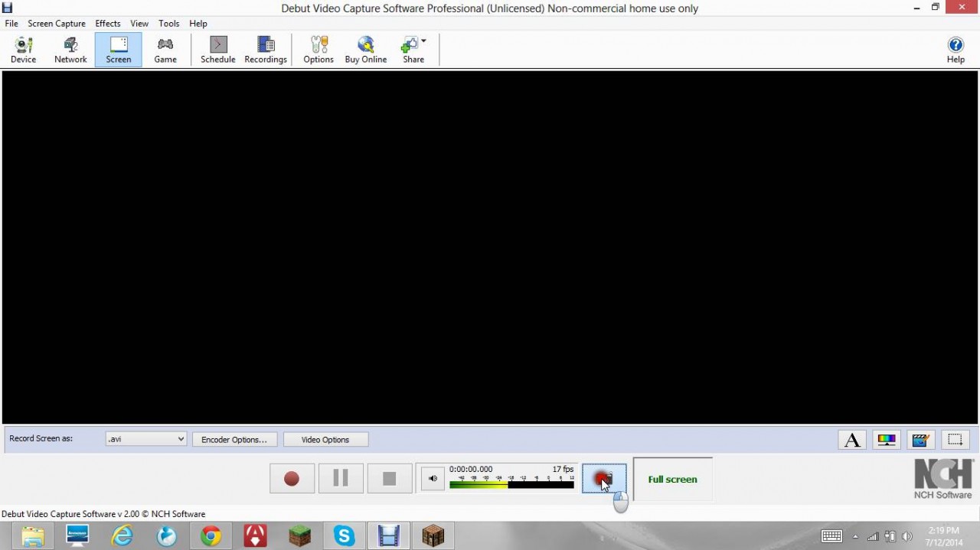Viewport: 980px width, 550px height.
Task: Click the network signal tray icon
Action: [x=873, y=536]
